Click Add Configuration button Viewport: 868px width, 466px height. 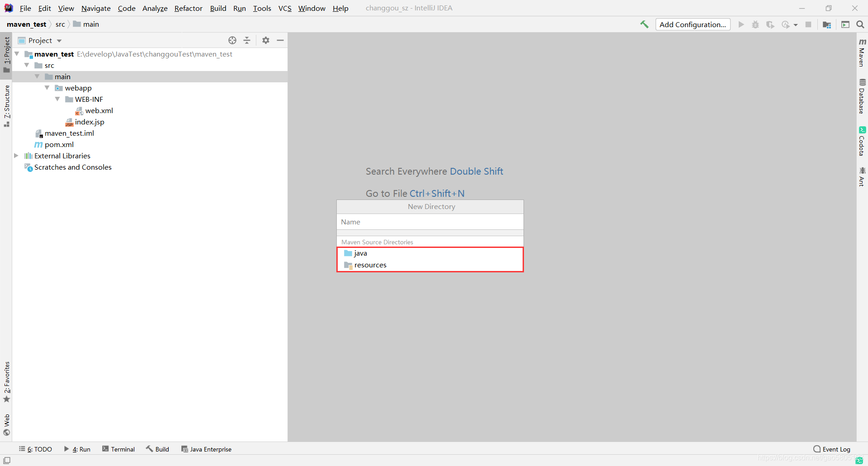693,24
